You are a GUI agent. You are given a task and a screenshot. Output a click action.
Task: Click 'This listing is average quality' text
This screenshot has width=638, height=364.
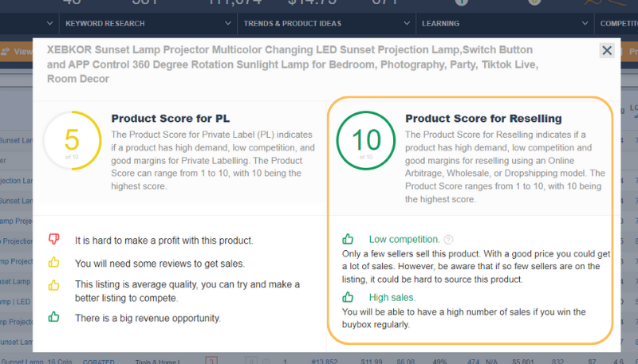tap(187, 292)
